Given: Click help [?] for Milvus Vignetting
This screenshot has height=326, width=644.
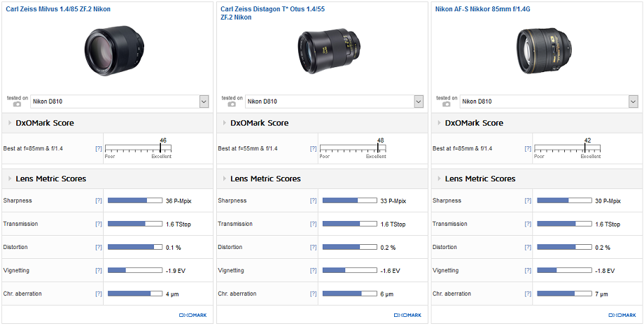Looking at the screenshot, I should [x=99, y=271].
